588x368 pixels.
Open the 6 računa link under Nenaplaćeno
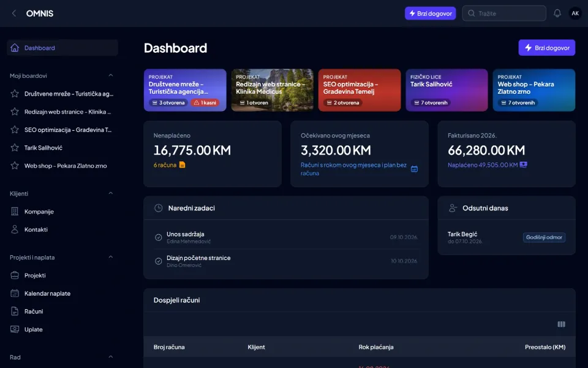169,165
